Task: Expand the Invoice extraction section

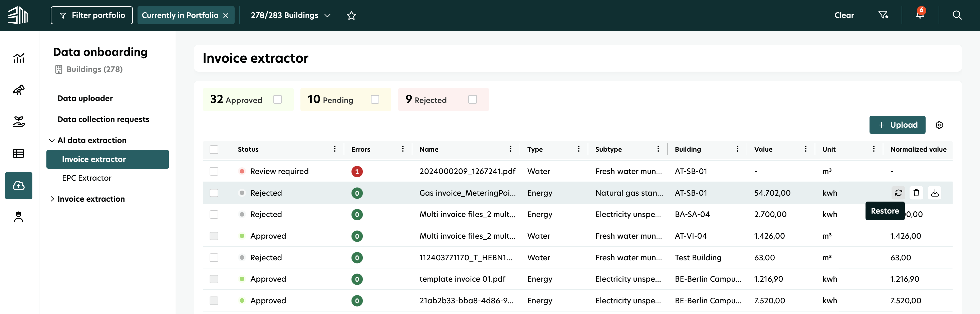Action: (x=91, y=198)
